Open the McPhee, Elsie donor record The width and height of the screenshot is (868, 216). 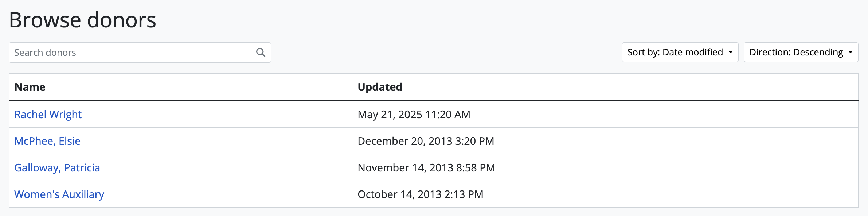point(47,141)
